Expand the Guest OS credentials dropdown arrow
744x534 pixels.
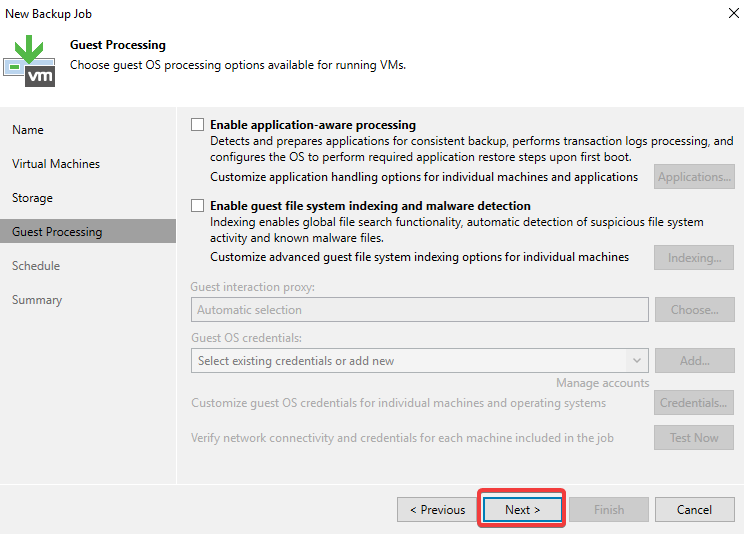tap(637, 361)
